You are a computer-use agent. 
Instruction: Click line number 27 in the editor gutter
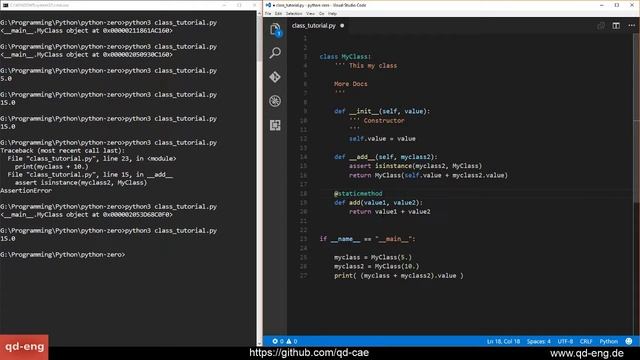coord(304,276)
